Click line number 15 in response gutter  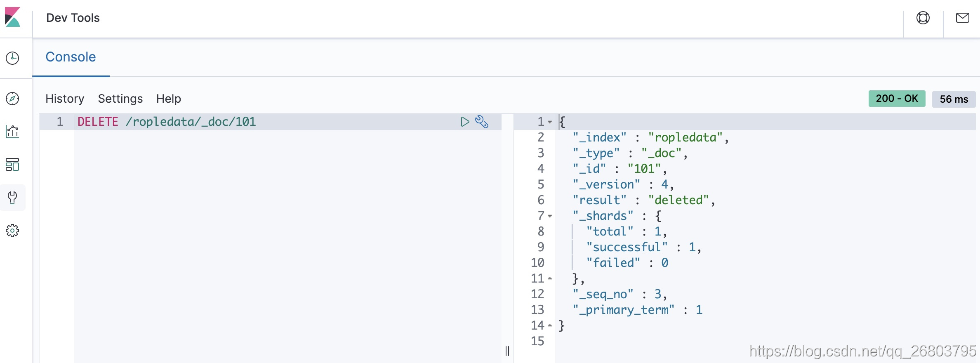[x=537, y=341]
